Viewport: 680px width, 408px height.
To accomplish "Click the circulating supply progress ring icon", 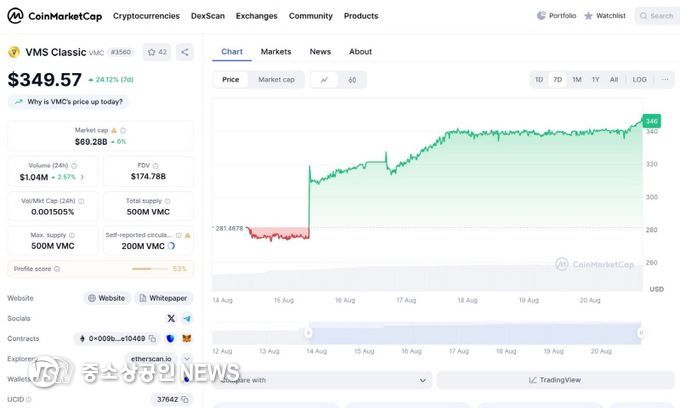I will coord(171,246).
